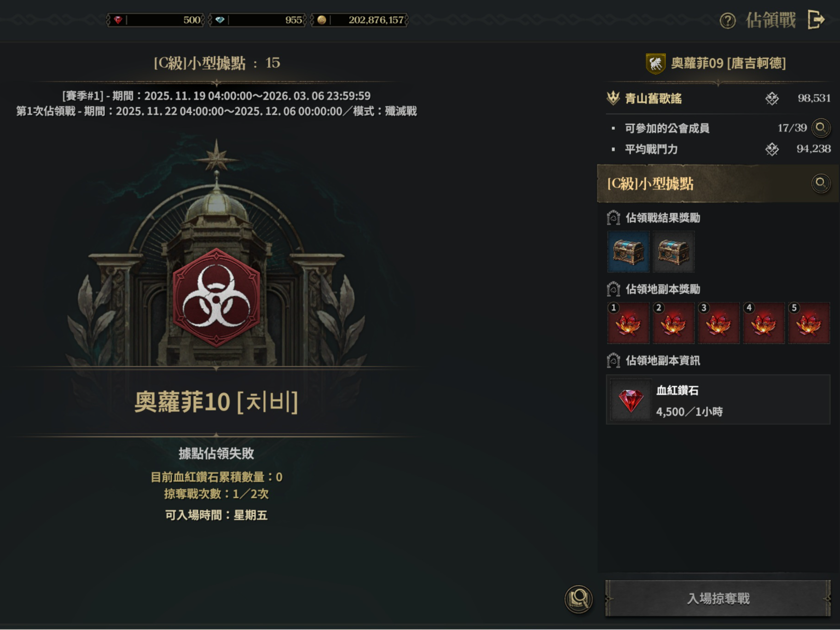Click dungeon reward flower number 3
This screenshot has height=630, width=840.
(718, 323)
